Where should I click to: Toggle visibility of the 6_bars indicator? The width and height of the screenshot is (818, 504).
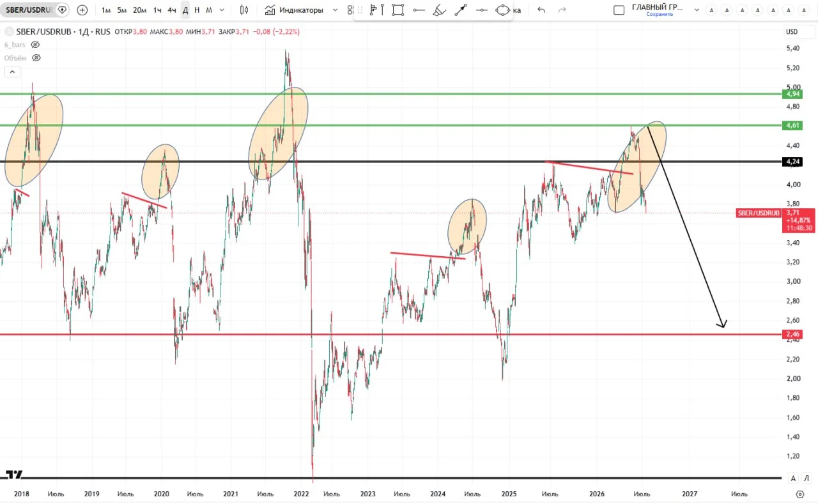point(35,45)
